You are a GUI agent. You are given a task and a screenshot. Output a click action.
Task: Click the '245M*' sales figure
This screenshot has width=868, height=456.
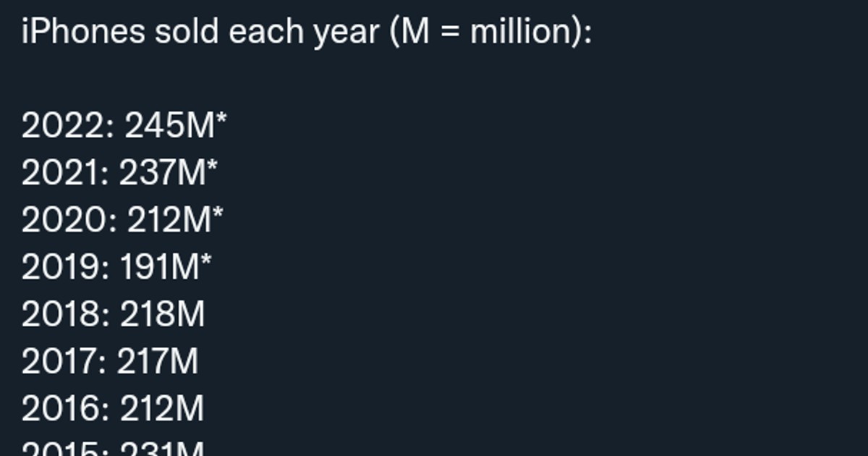click(x=176, y=127)
